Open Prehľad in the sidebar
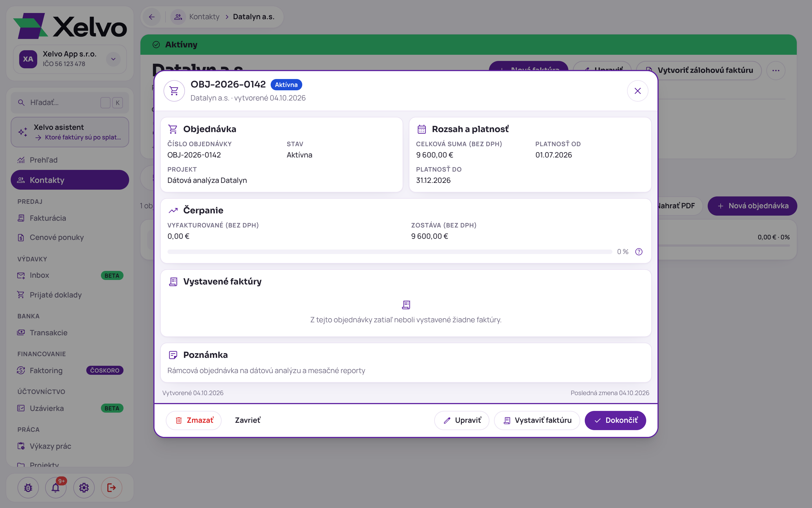Viewport: 812px width, 508px height. (70, 160)
